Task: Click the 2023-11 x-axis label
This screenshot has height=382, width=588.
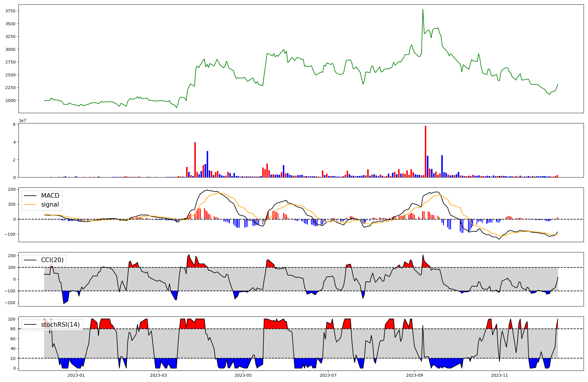Action: tap(500, 375)
